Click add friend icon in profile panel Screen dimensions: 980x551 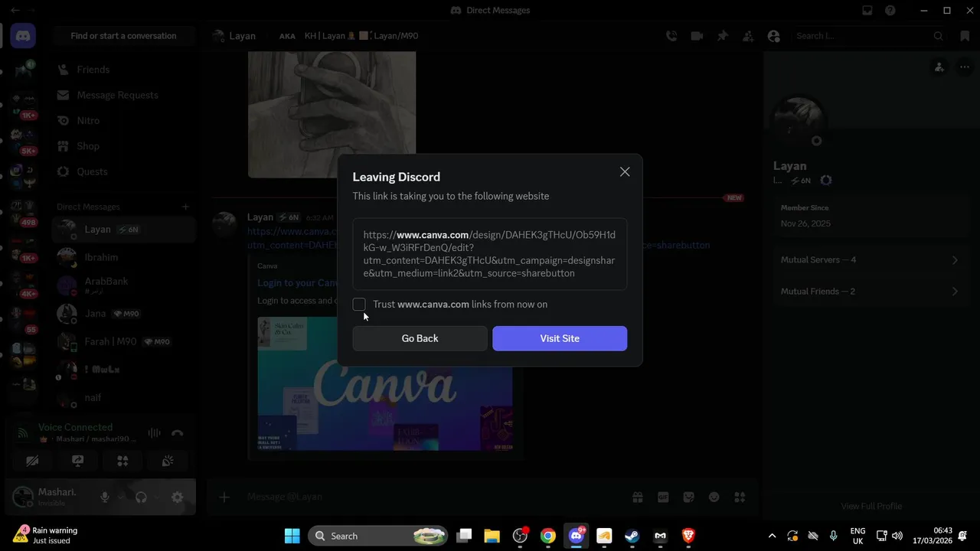point(939,67)
